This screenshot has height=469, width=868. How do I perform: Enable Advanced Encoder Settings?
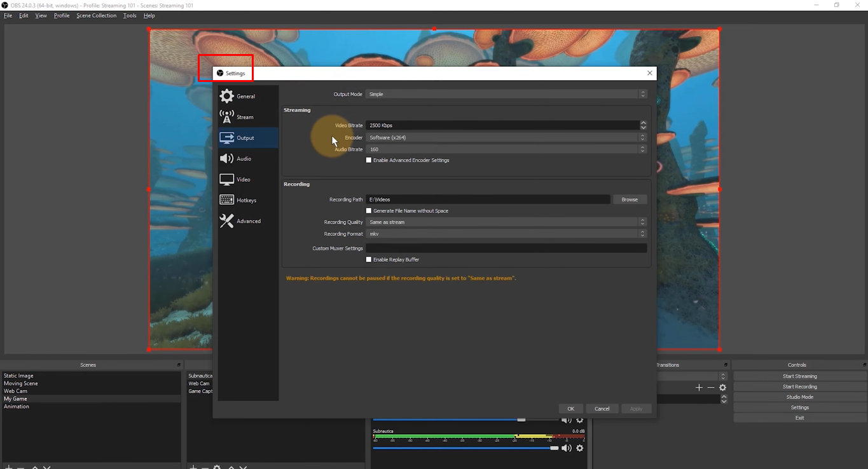click(368, 160)
